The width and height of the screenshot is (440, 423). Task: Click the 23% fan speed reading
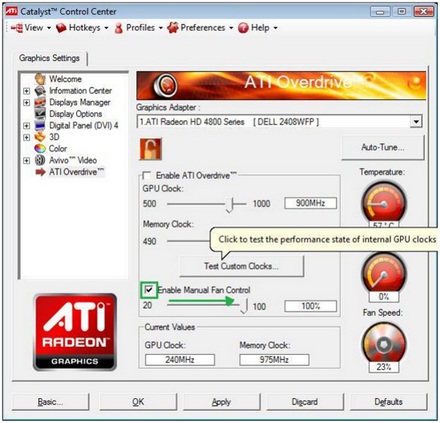[x=384, y=367]
